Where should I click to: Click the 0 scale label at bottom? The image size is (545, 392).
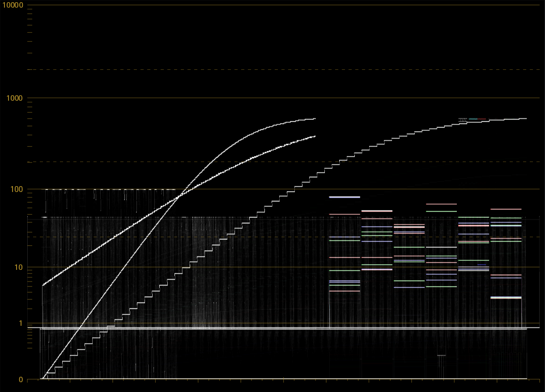pyautogui.click(x=21, y=379)
